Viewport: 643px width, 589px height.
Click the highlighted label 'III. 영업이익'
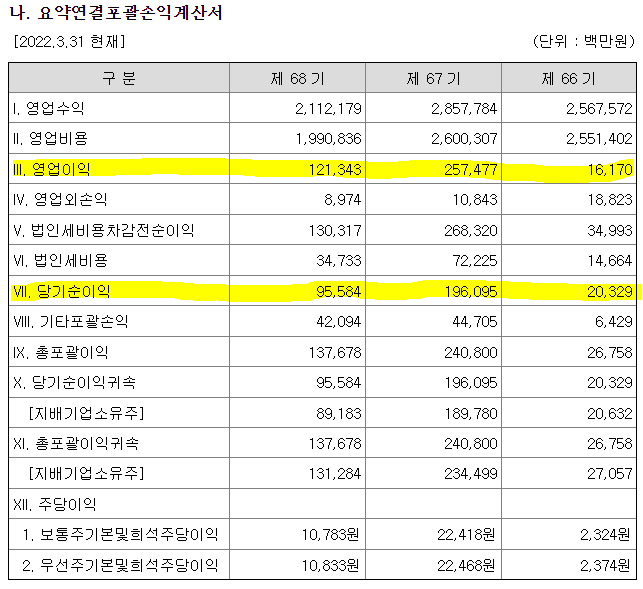pyautogui.click(x=52, y=169)
